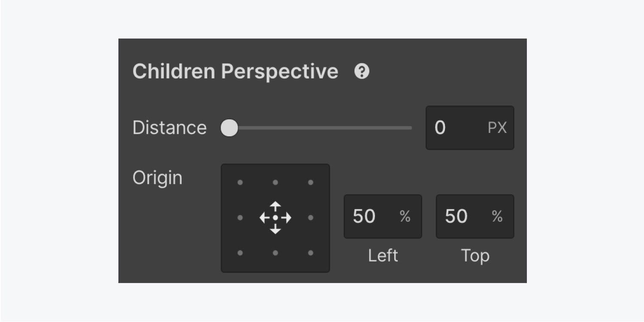Image resolution: width=644 pixels, height=322 pixels.
Task: Click the origin Left percentage input
Action: pos(369,217)
